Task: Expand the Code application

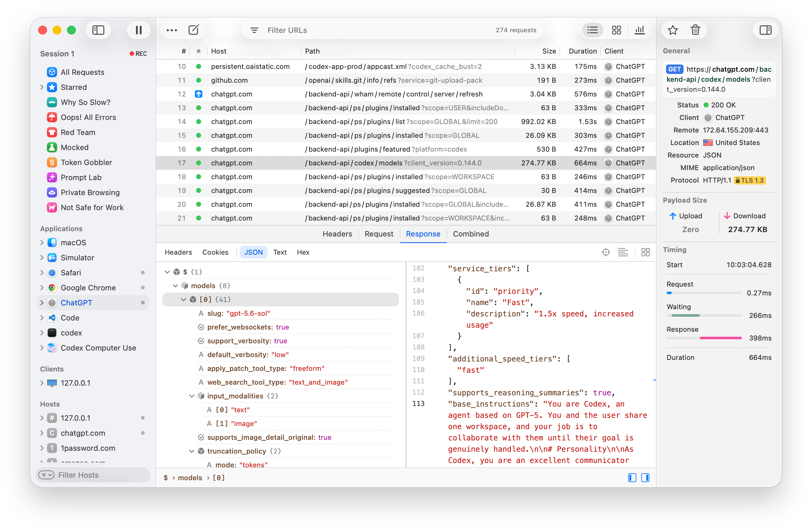Action: tap(42, 318)
